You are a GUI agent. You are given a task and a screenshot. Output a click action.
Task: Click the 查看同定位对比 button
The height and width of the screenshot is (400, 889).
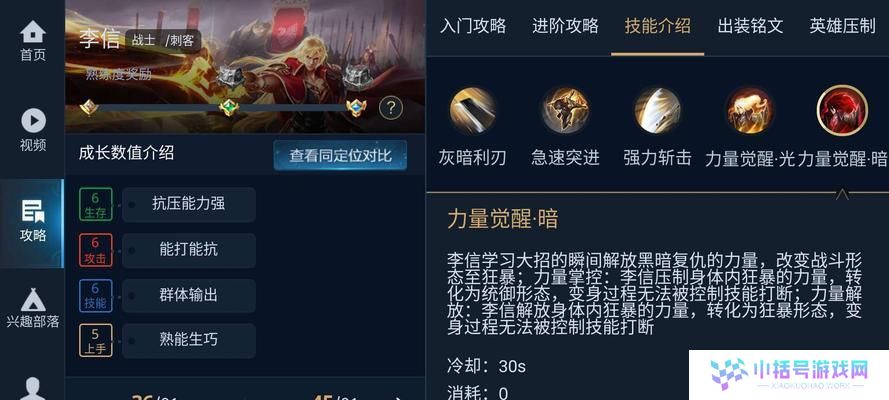tap(340, 155)
